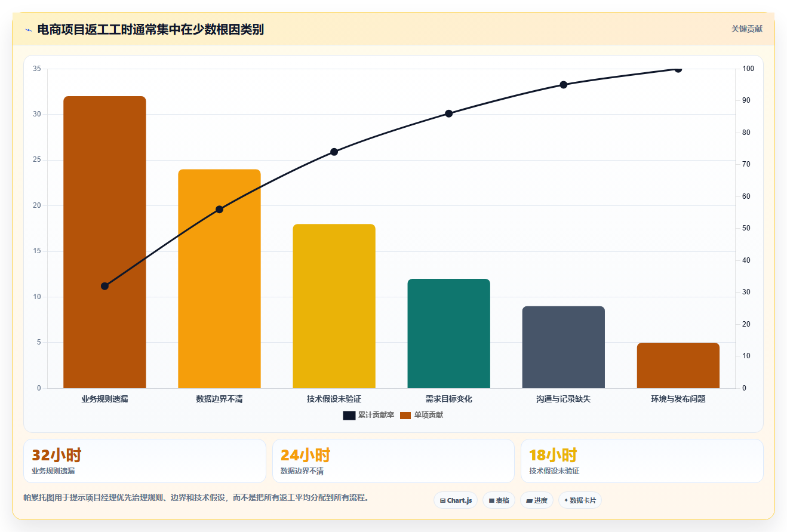Select the 进度 tag chip
The height and width of the screenshot is (532, 787).
point(537,500)
